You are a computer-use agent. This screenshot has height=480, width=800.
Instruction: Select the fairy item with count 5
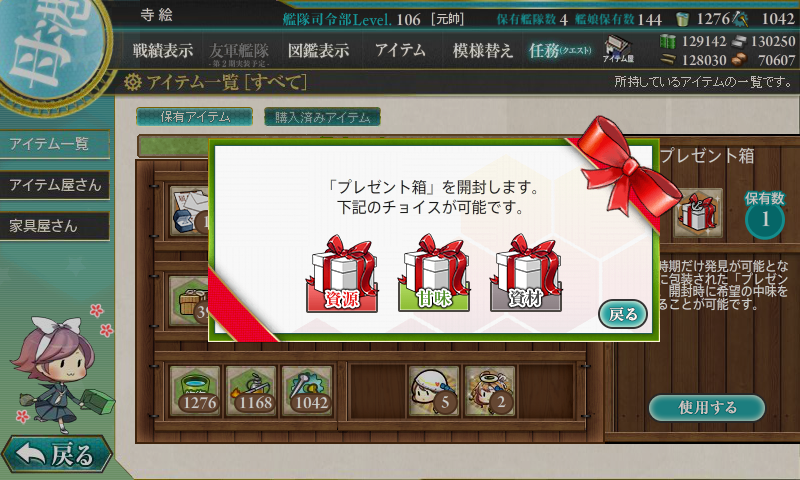coord(434,390)
